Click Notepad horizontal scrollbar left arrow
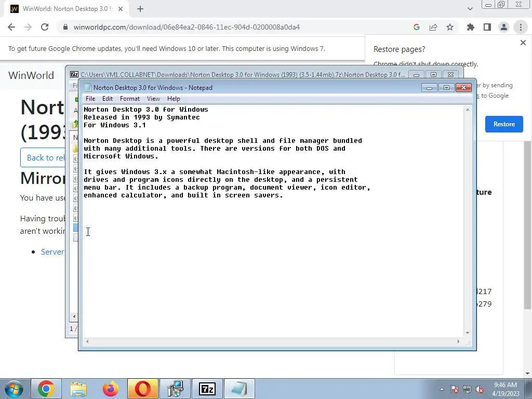This screenshot has width=532, height=399. click(87, 342)
